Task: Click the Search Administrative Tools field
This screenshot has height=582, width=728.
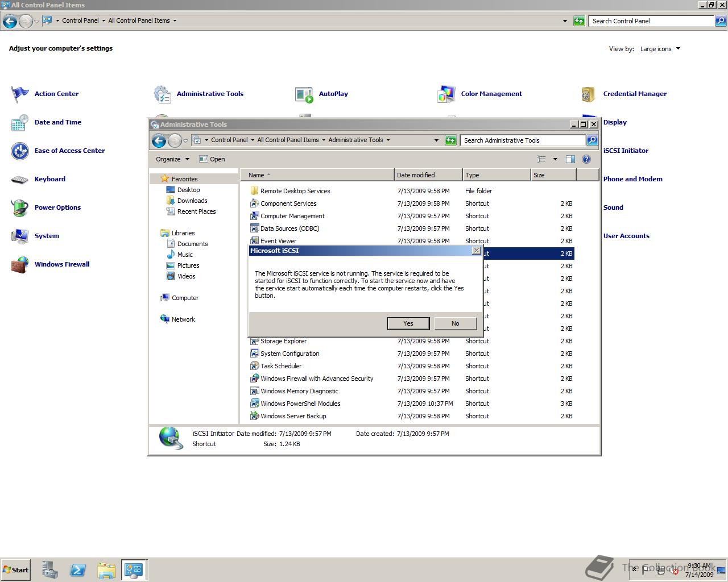Action: click(523, 140)
